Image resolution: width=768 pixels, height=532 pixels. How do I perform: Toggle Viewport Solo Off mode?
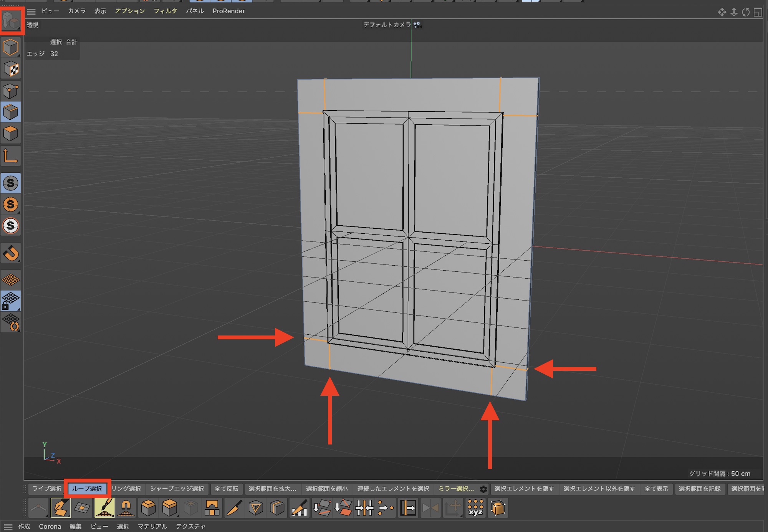[11, 183]
